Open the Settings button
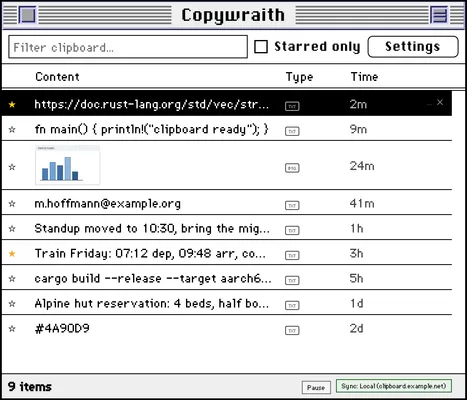467x400 pixels. coord(413,47)
